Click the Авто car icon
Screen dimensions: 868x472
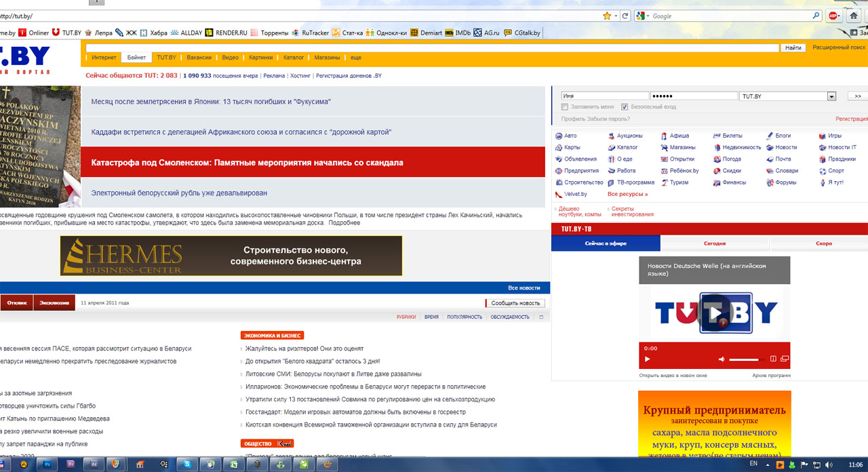(x=558, y=136)
